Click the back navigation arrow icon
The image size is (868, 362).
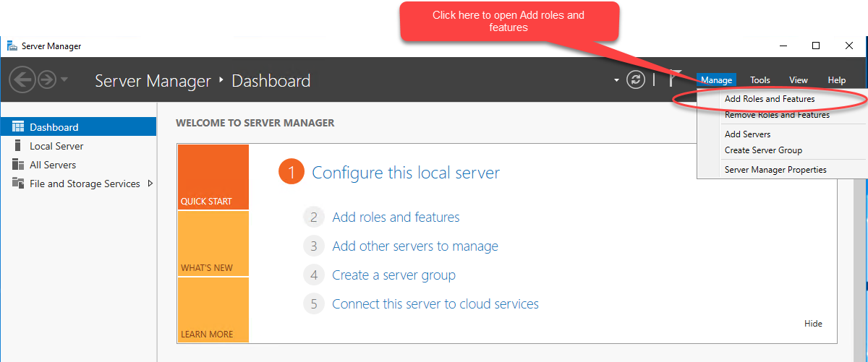pos(22,79)
